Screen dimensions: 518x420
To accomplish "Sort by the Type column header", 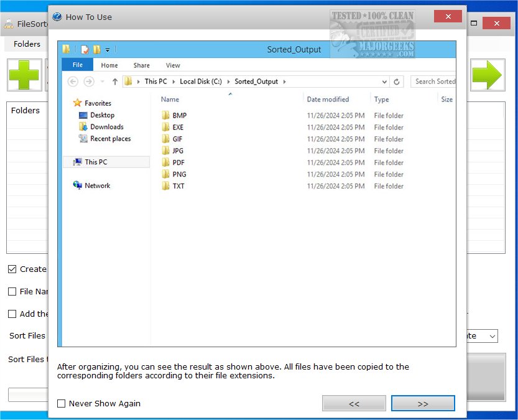I will [x=381, y=99].
